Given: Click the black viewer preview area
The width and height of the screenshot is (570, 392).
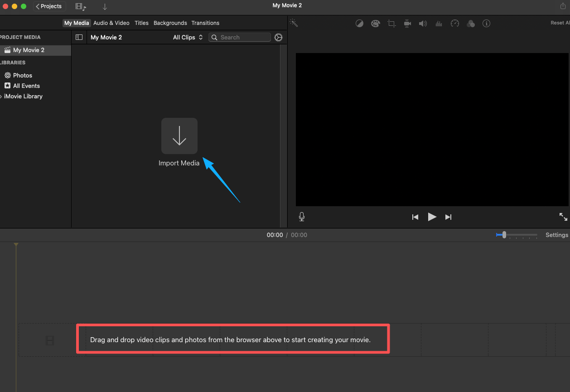Looking at the screenshot, I should pyautogui.click(x=432, y=130).
